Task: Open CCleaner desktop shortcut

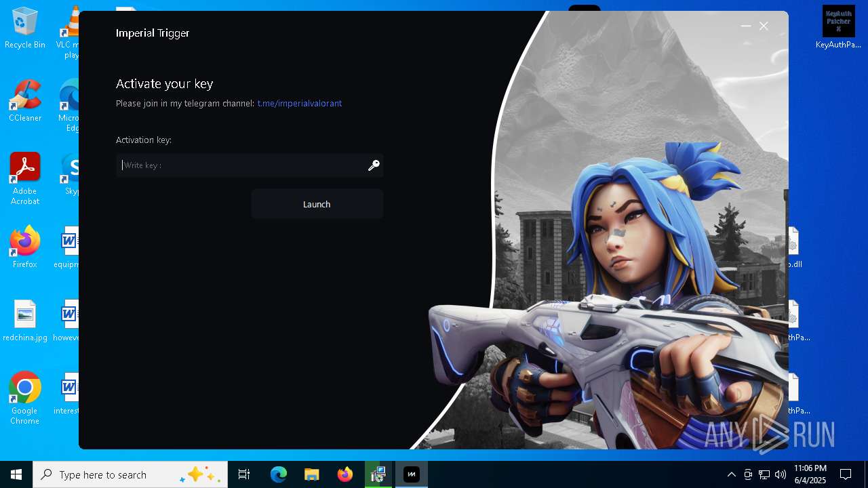Action: 25,102
